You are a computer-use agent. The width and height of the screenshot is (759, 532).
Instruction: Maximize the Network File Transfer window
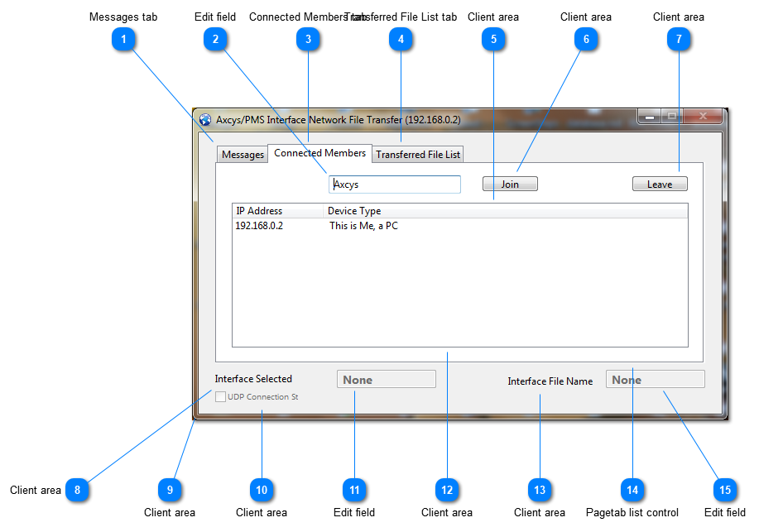(x=671, y=117)
